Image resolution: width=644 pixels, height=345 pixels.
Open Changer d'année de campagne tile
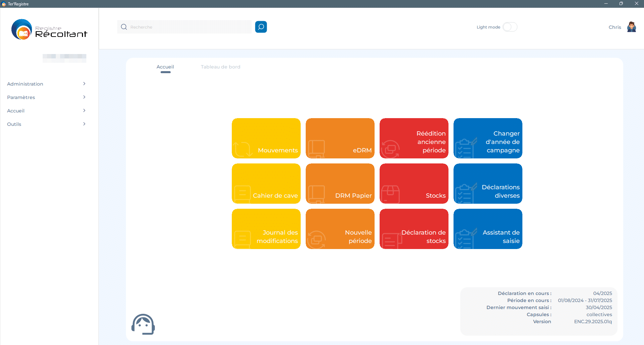[488, 138]
